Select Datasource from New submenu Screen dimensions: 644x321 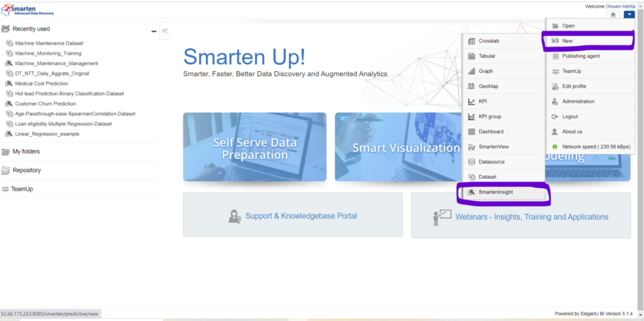point(504,162)
